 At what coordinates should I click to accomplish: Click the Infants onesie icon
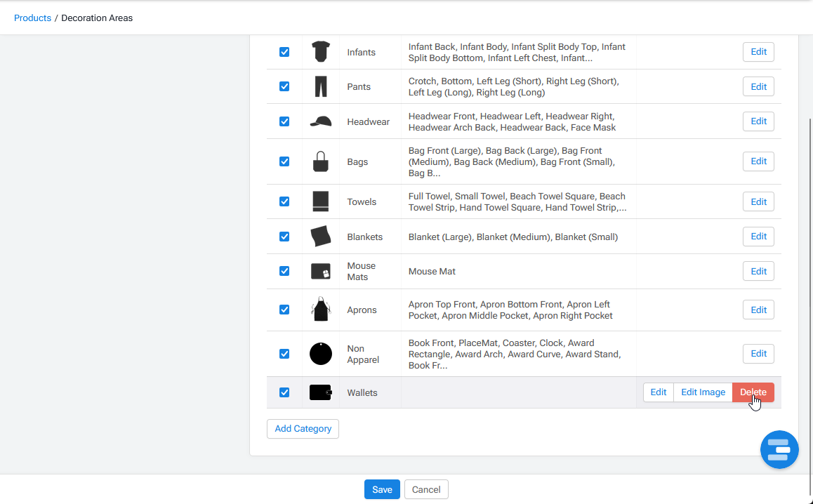[321, 52]
